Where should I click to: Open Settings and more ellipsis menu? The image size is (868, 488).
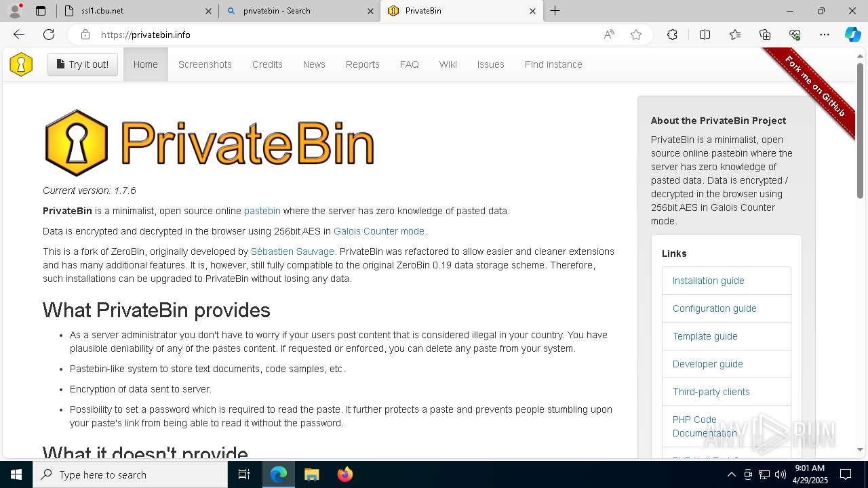click(825, 35)
